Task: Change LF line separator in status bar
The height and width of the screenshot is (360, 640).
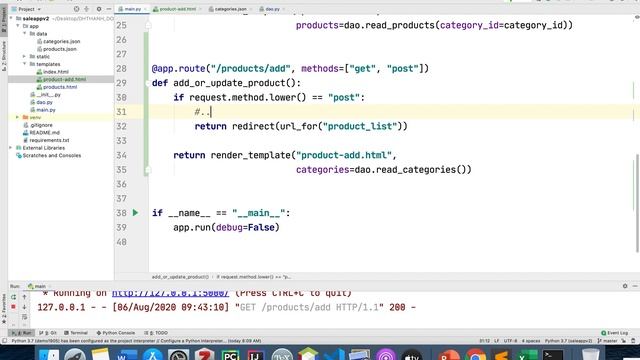Action: (x=497, y=340)
